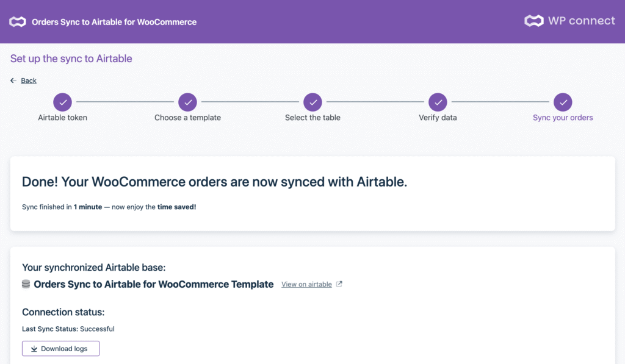Click the download arrow icon in logs button
The width and height of the screenshot is (625, 364).
pos(33,349)
